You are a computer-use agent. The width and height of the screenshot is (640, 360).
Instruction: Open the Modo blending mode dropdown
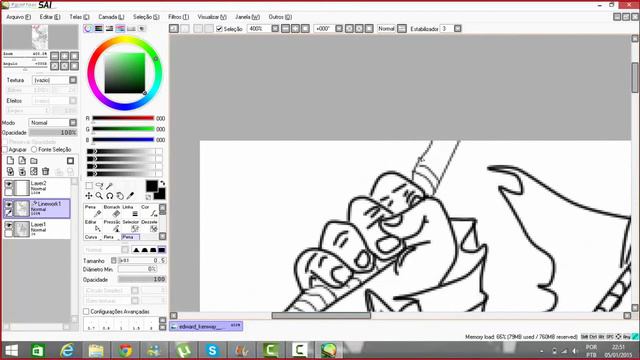(73, 122)
